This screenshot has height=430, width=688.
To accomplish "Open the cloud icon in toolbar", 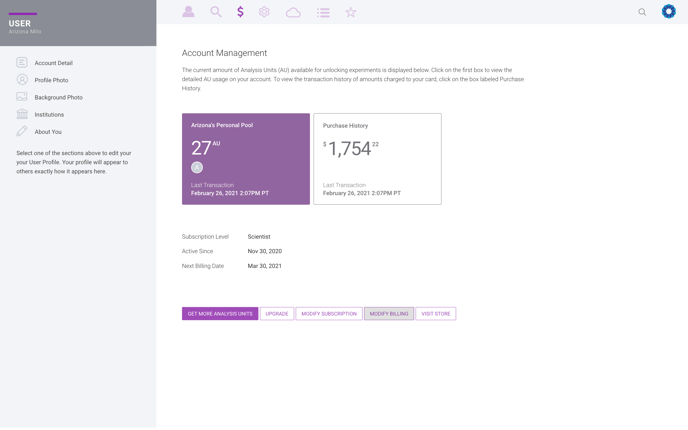I will coord(293,12).
